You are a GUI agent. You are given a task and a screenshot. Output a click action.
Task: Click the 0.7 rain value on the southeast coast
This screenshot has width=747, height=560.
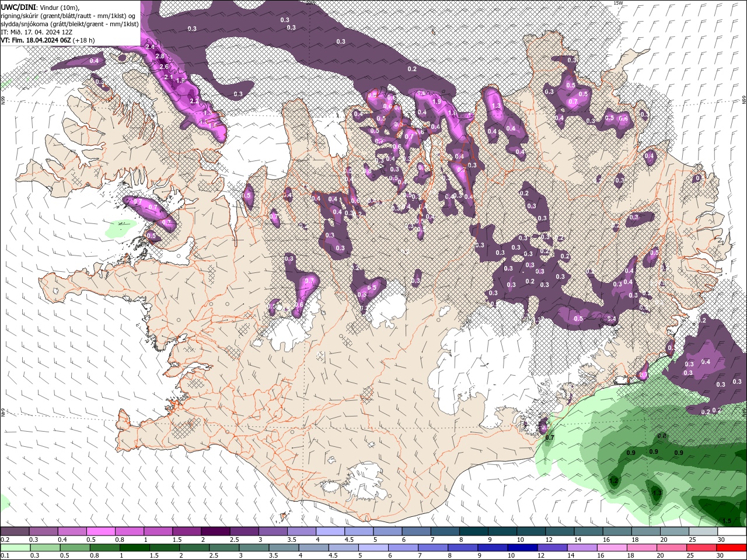550,437
